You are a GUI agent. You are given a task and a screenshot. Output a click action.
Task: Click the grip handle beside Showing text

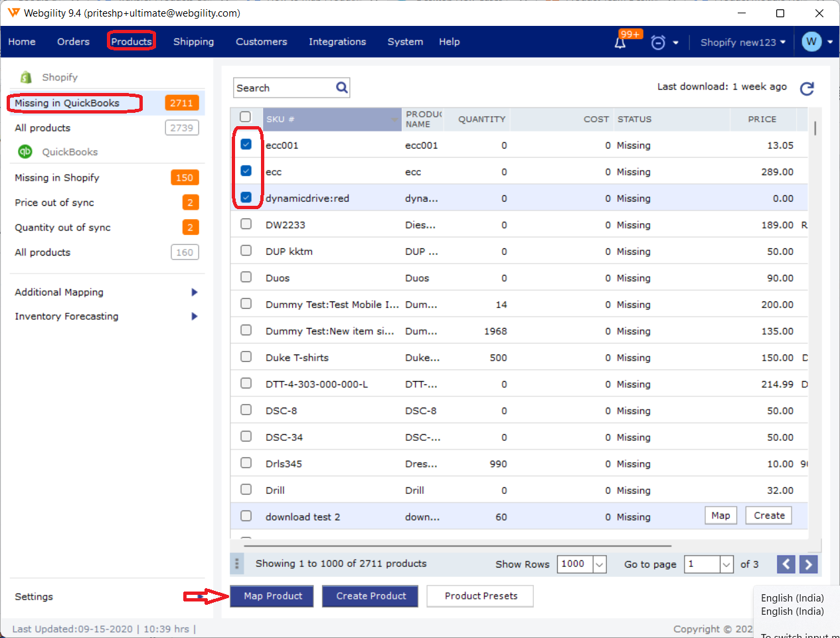point(237,564)
